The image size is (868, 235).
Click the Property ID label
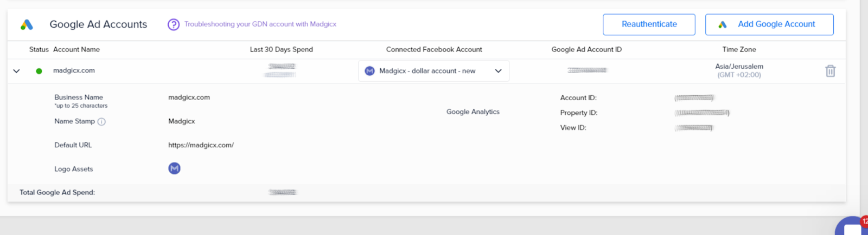579,113
